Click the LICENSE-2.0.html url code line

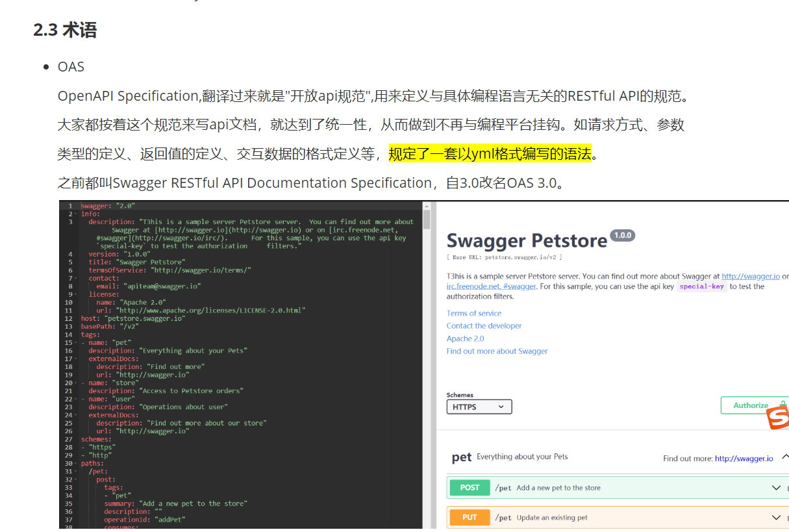tap(201, 310)
